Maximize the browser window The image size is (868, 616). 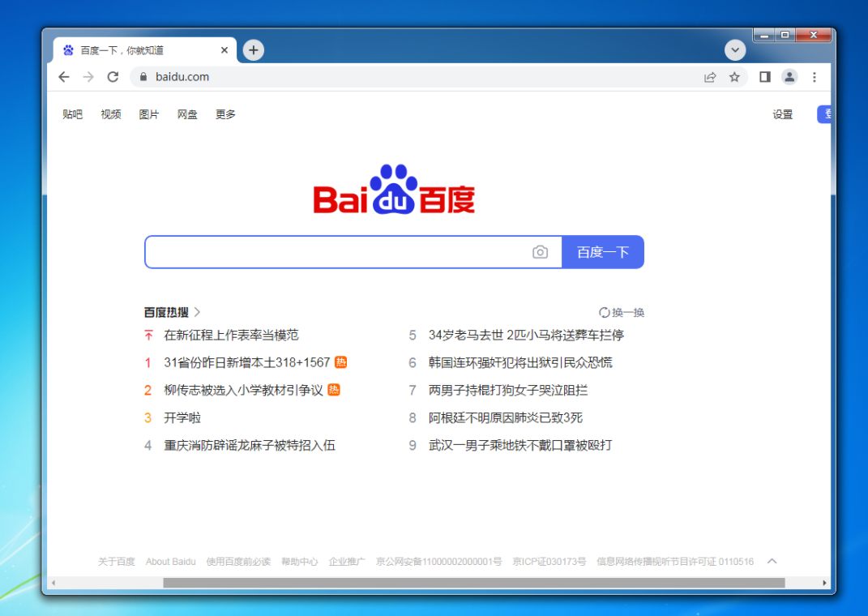coord(785,35)
